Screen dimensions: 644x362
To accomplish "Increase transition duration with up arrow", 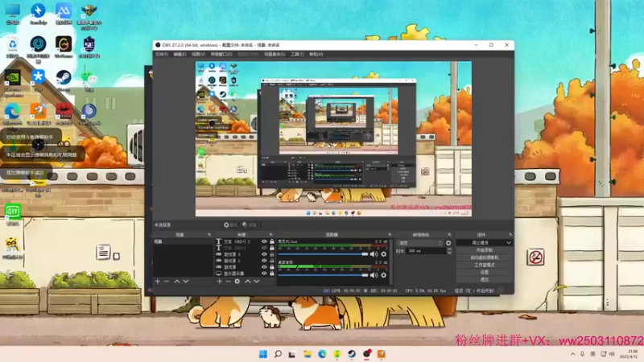I will [449, 249].
